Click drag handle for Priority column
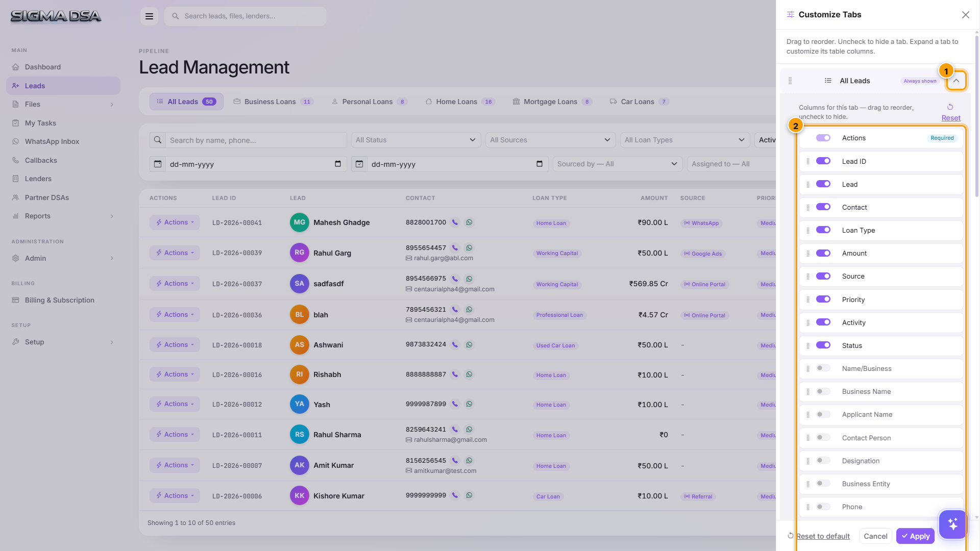Screen dimensions: 980x551 pos(808,300)
